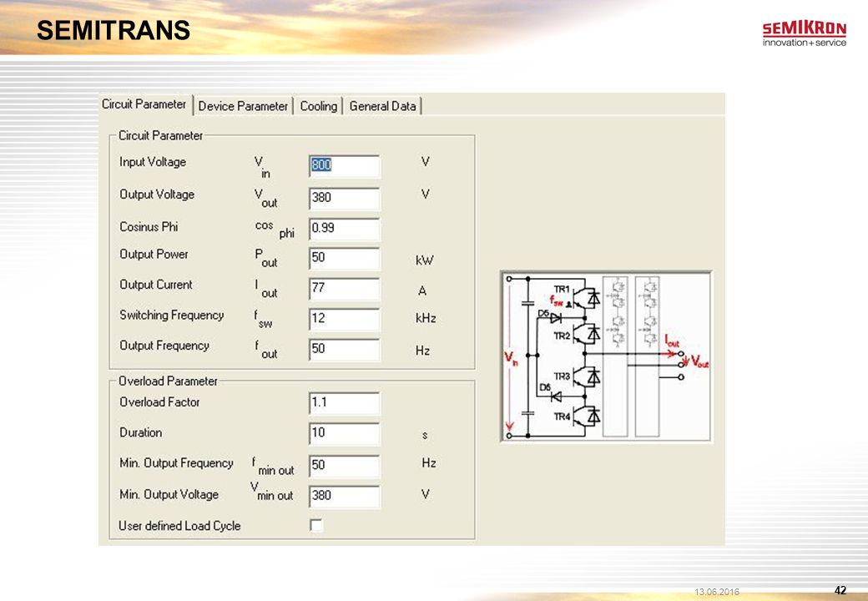
Task: Click the Duration field showing 10
Action: (x=345, y=433)
